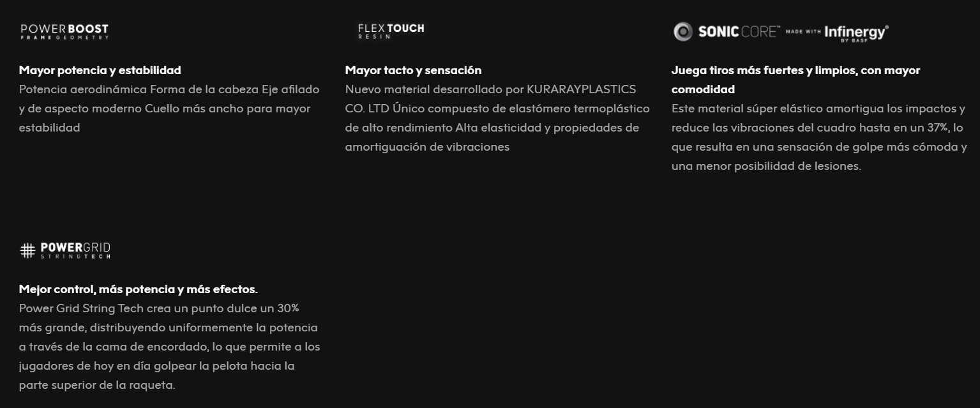980x408 pixels.
Task: Select the 'Mayor tacto y sensación' heading
Action: (413, 70)
